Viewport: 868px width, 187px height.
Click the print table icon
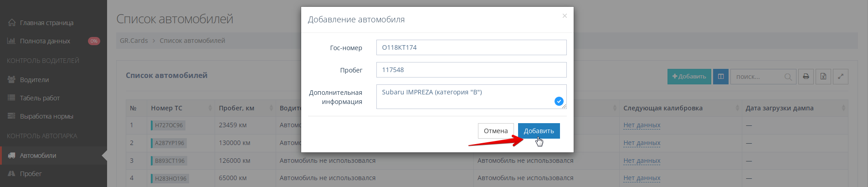[x=806, y=77]
